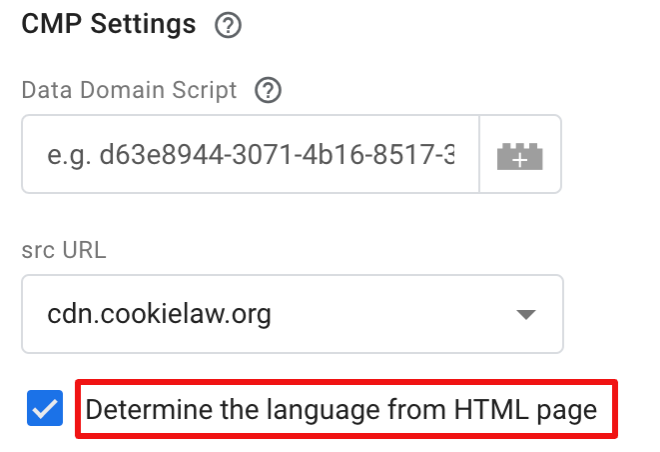660x452 pixels.
Task: Click the Determine the language from HTML page label
Action: coord(340,409)
